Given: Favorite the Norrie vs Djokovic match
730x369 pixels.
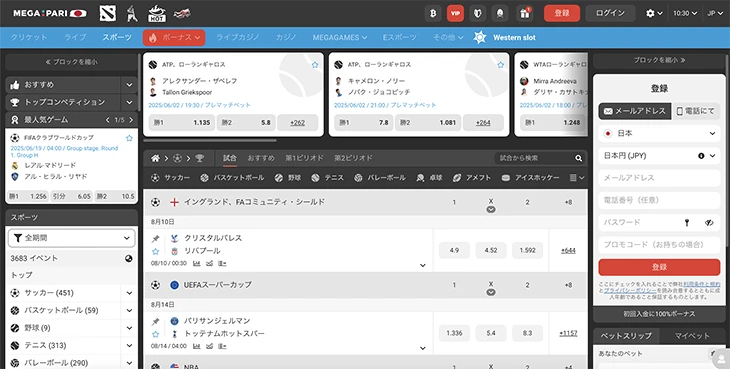Looking at the screenshot, I should 500,65.
